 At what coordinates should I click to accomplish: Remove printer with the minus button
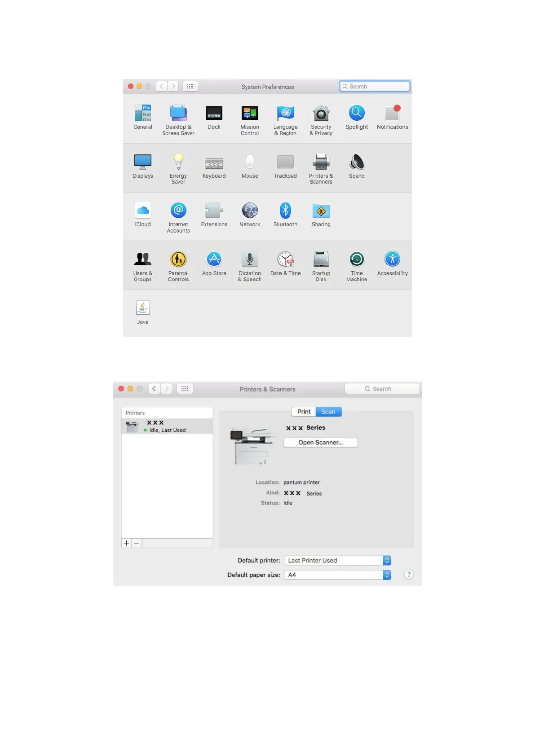[137, 543]
